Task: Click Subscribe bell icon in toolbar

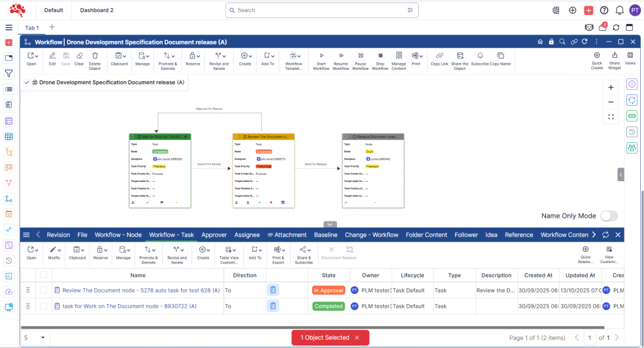Action: click(x=480, y=56)
